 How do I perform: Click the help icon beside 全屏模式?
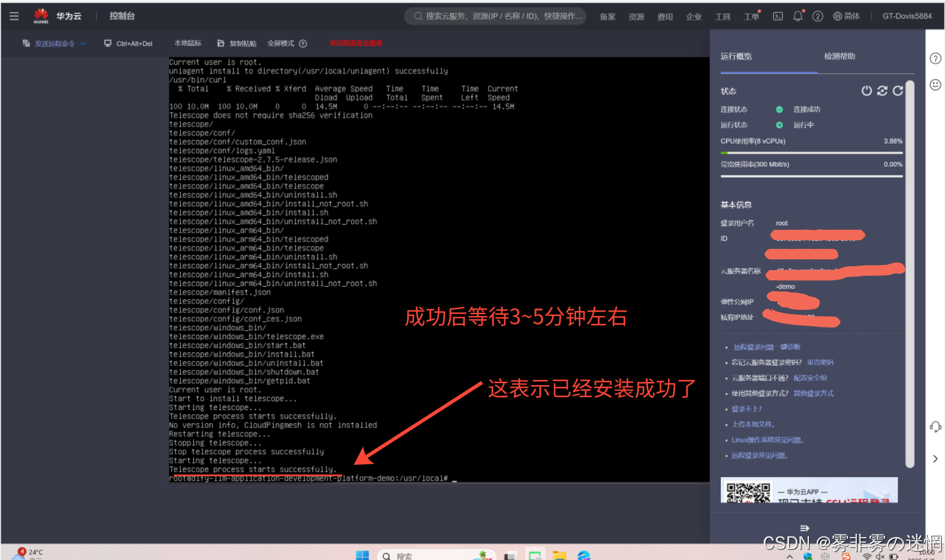pos(303,43)
